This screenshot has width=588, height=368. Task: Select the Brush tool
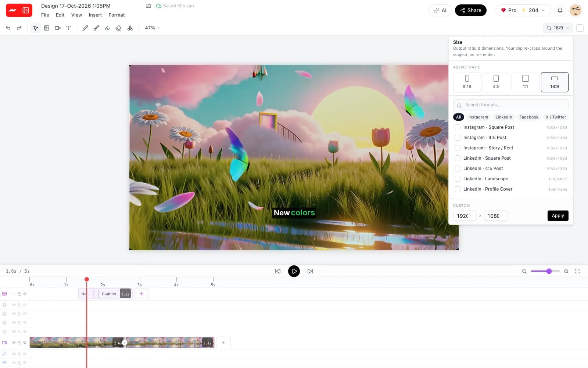point(96,28)
